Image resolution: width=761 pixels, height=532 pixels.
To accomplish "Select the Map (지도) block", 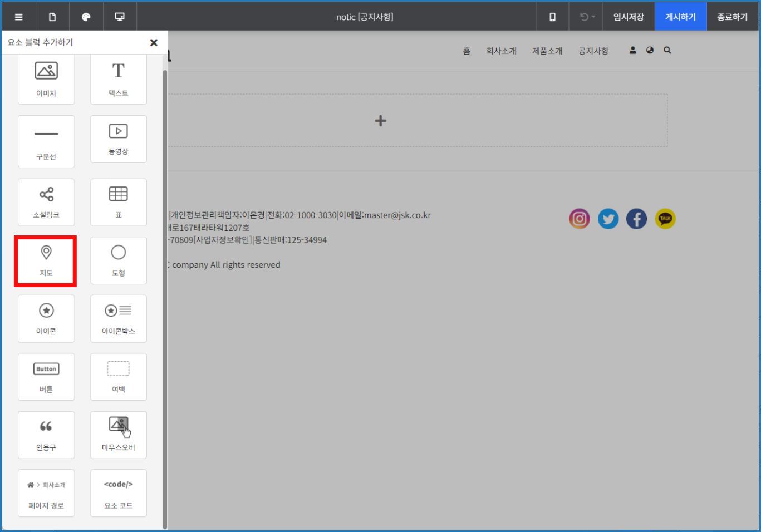I will click(46, 261).
